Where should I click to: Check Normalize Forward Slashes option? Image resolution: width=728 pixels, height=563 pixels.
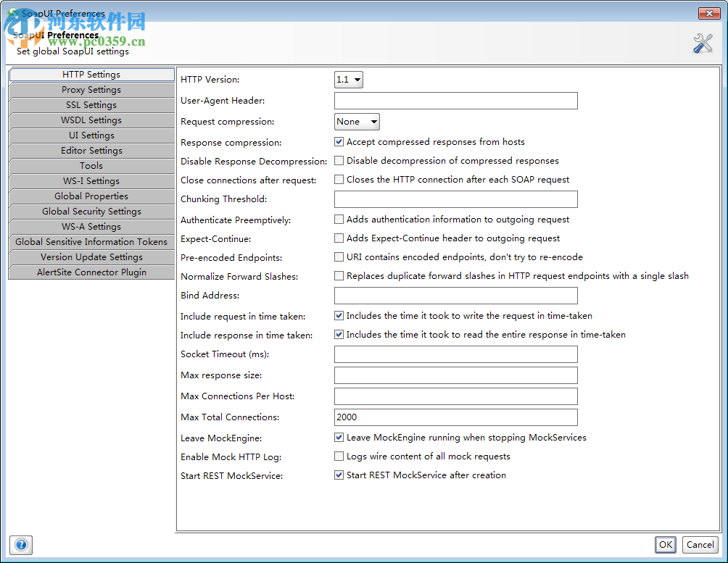click(x=339, y=275)
